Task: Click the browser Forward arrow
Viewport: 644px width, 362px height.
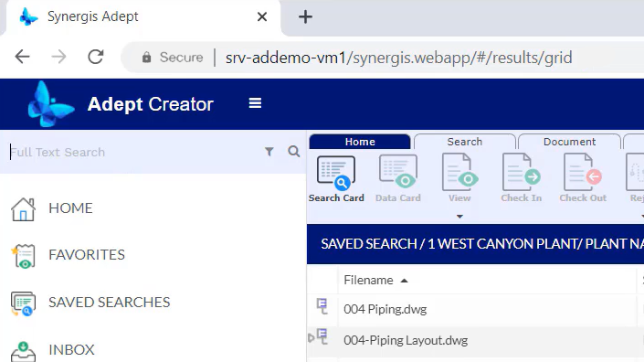Action: click(58, 57)
